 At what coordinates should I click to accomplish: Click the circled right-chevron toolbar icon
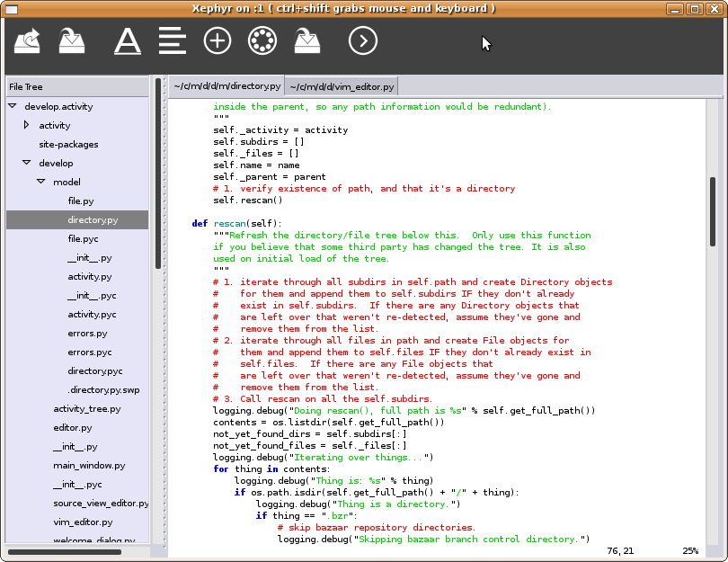coord(362,40)
